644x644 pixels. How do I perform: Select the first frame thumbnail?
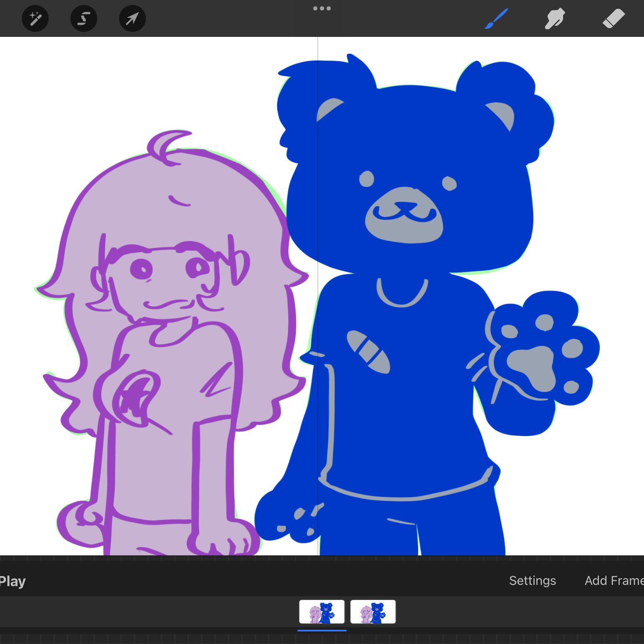(322, 612)
